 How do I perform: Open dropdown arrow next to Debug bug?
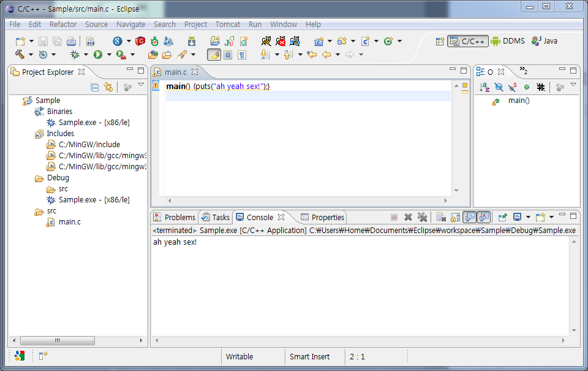click(x=86, y=55)
